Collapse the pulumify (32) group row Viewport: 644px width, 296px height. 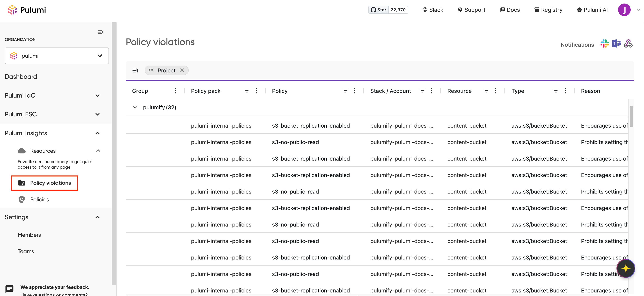tap(135, 107)
